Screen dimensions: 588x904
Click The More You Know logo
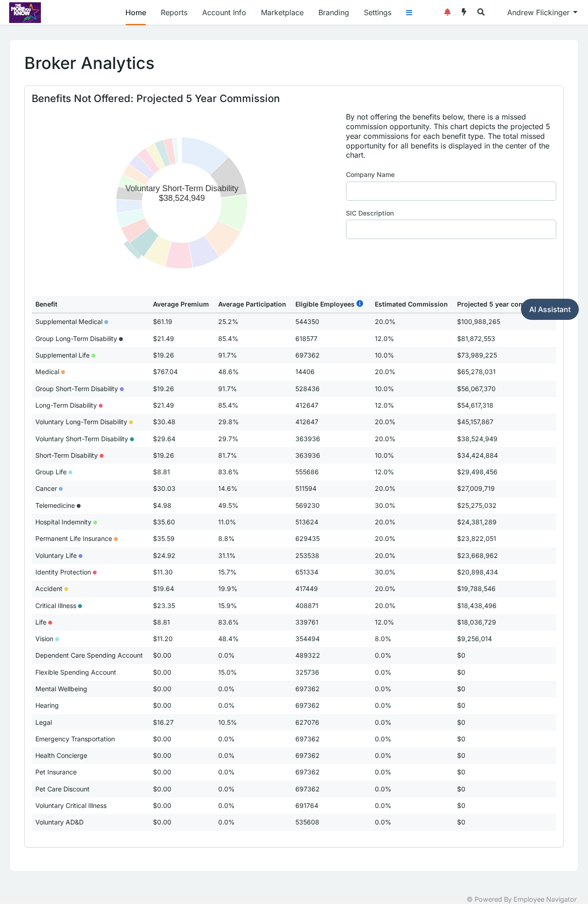point(25,12)
